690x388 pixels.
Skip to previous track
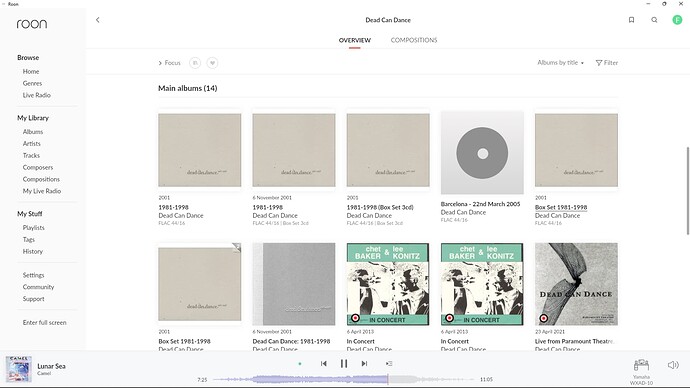point(323,363)
